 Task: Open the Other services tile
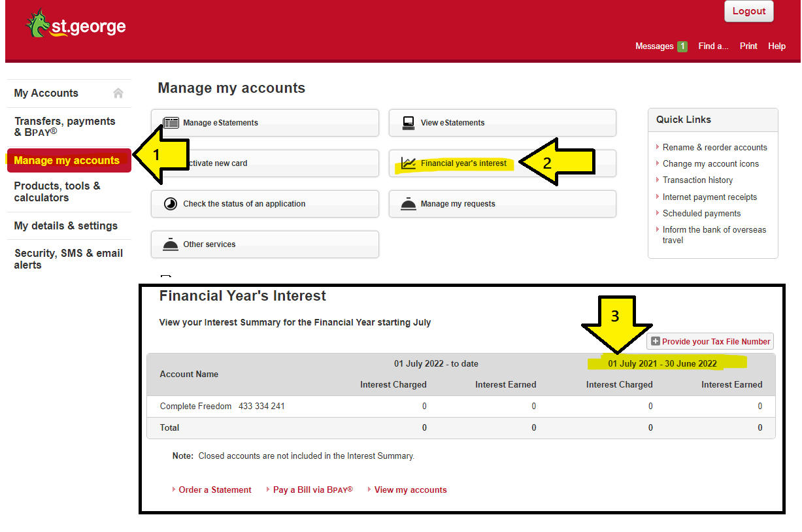coord(265,244)
